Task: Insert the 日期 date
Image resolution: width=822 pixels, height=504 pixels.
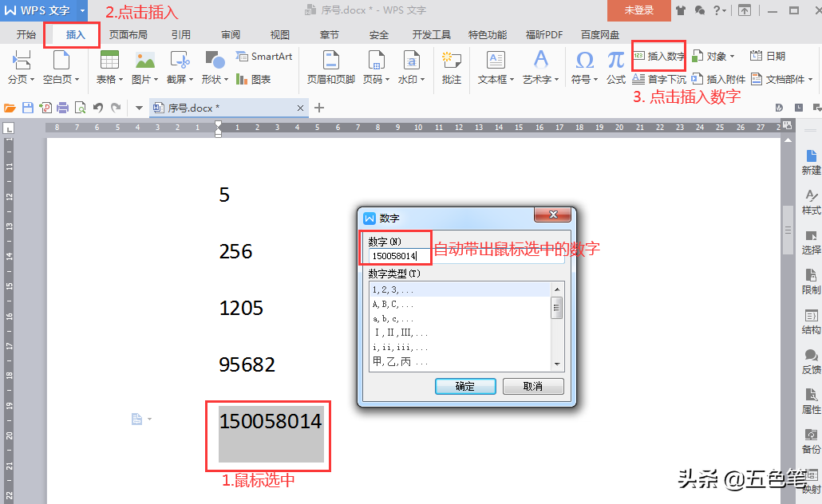Action: coord(768,56)
